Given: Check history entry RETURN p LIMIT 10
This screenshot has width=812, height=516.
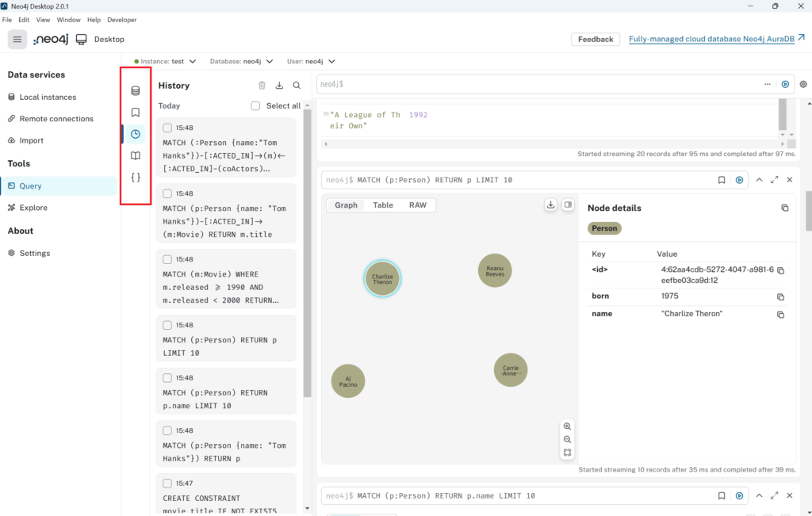Looking at the screenshot, I should coord(167,325).
